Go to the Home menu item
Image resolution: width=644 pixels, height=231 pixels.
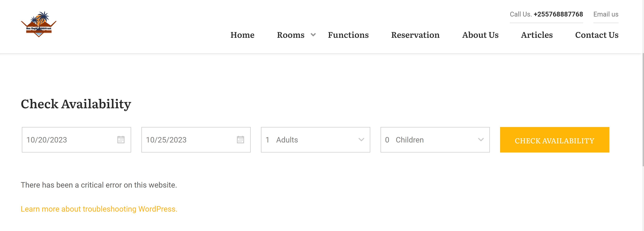[242, 35]
